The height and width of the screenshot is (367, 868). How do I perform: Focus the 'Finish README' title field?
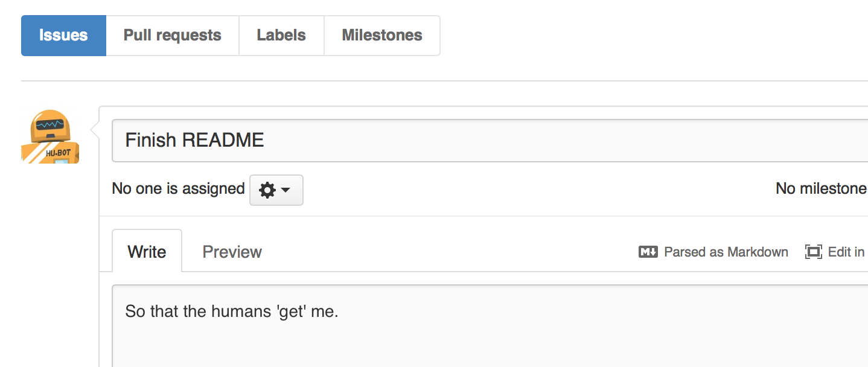pos(490,141)
